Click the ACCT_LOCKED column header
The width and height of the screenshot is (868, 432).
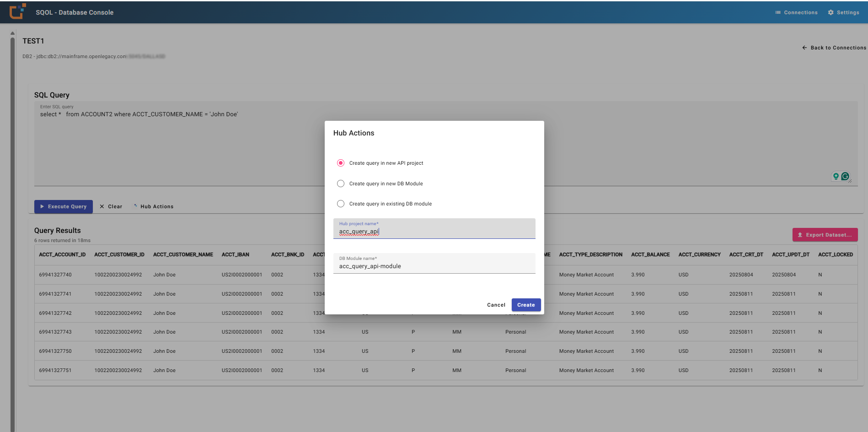click(x=836, y=254)
